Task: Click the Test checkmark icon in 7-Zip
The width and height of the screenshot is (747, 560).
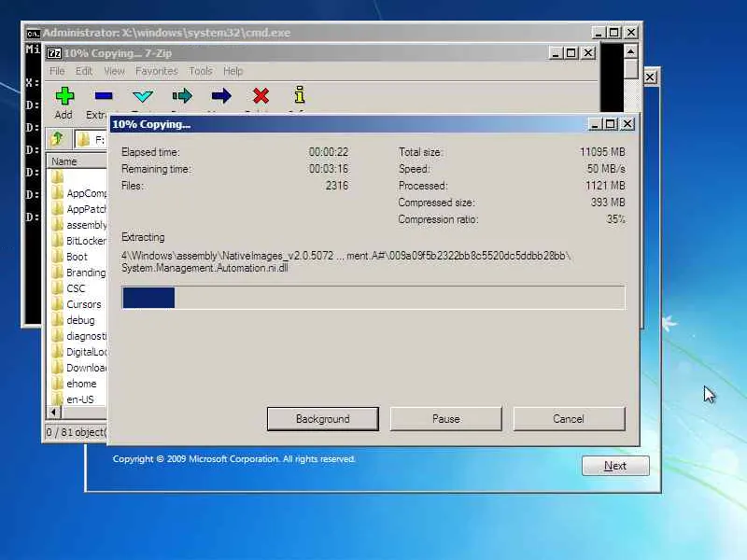Action: point(143,96)
